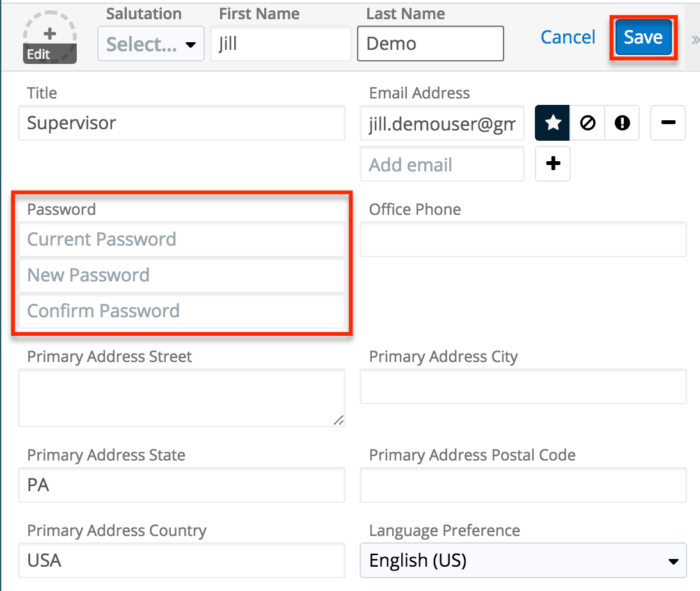The height and width of the screenshot is (591, 700).
Task: Open the Salutation dropdown
Action: pos(151,44)
